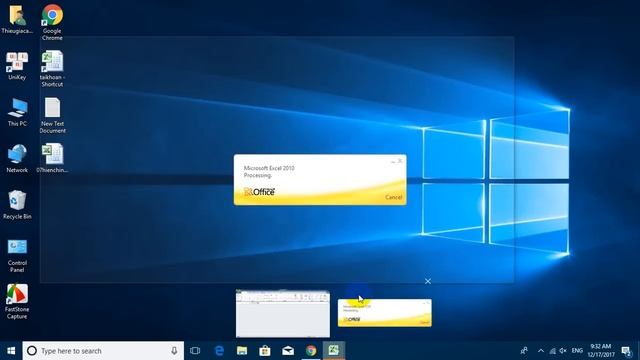Select the Excel workbook window thumbnail
This screenshot has width=640, height=360.
coord(283,313)
